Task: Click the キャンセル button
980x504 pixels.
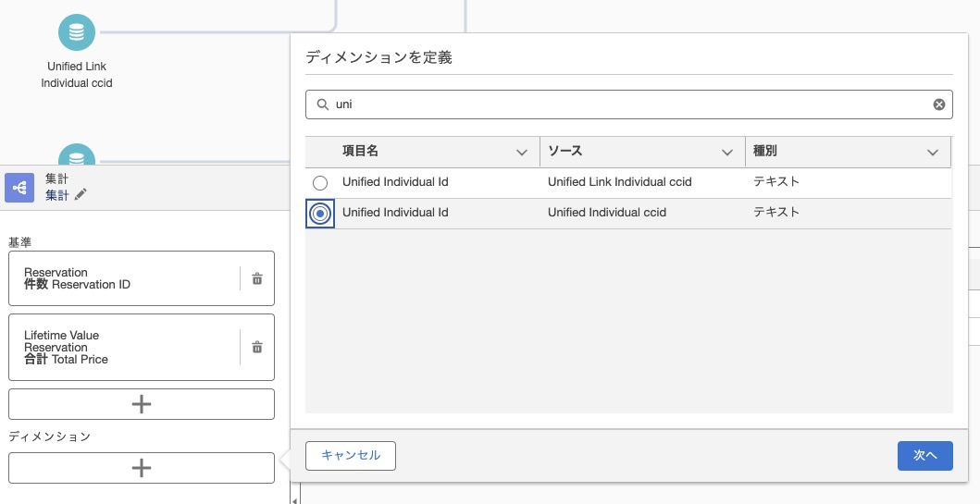Action: click(x=351, y=455)
